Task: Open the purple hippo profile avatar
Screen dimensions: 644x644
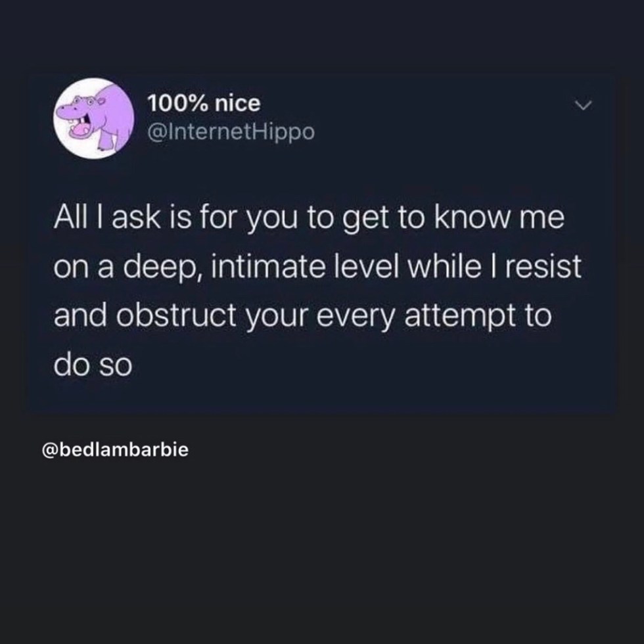Action: pos(93,118)
